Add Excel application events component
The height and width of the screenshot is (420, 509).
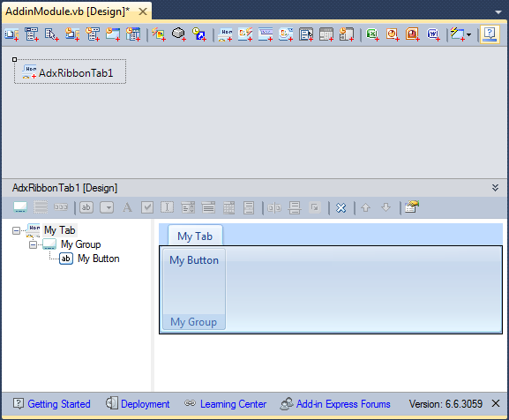click(x=372, y=34)
